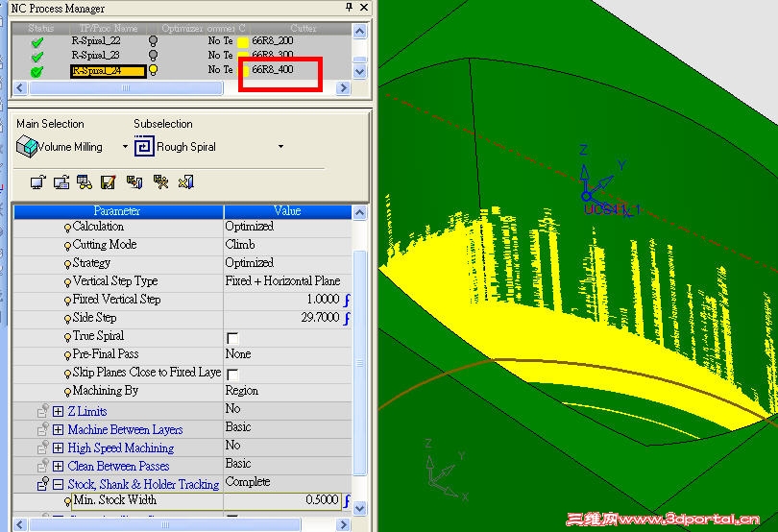Viewport: 778px width, 532px height.
Task: Click the yellow color swatch for 66R8_200
Action: [243, 42]
